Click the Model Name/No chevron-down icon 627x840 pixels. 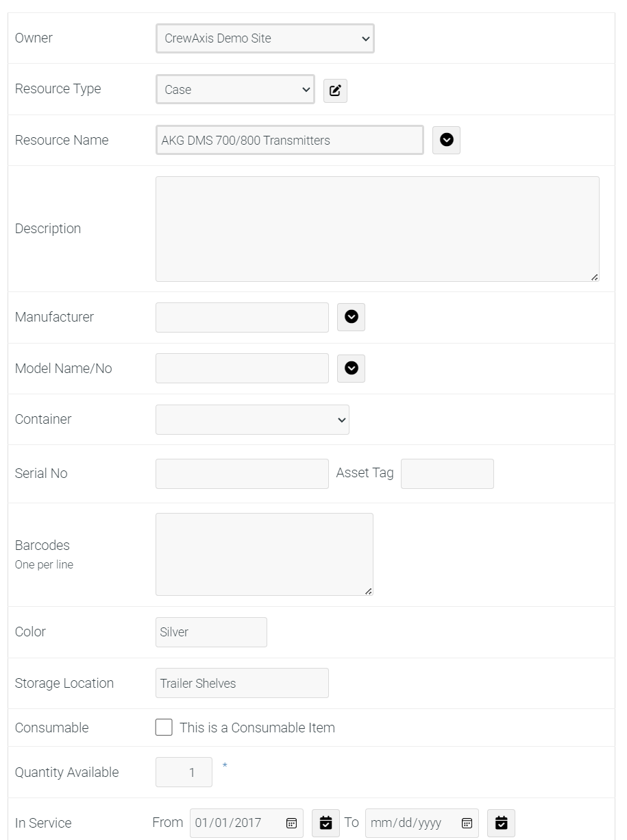point(351,368)
